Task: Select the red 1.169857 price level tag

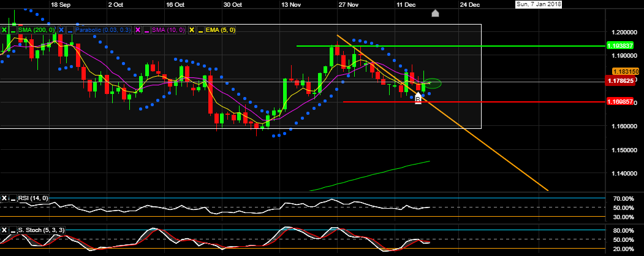Action: tap(621, 102)
